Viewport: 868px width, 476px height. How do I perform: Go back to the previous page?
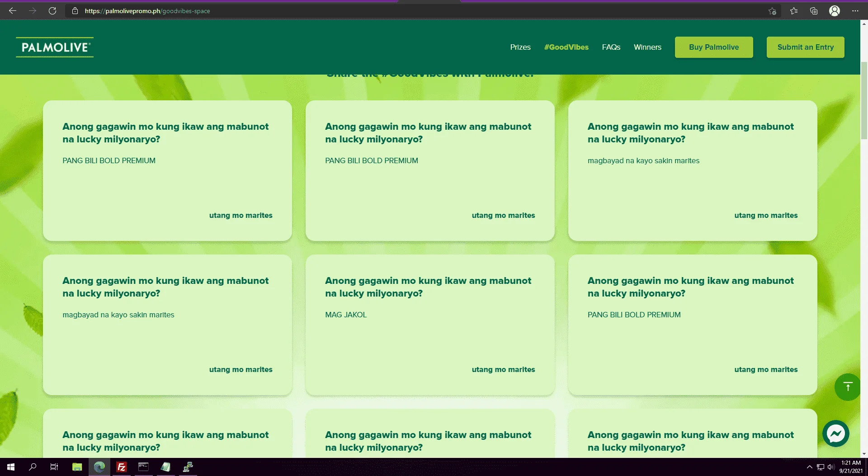coord(13,11)
